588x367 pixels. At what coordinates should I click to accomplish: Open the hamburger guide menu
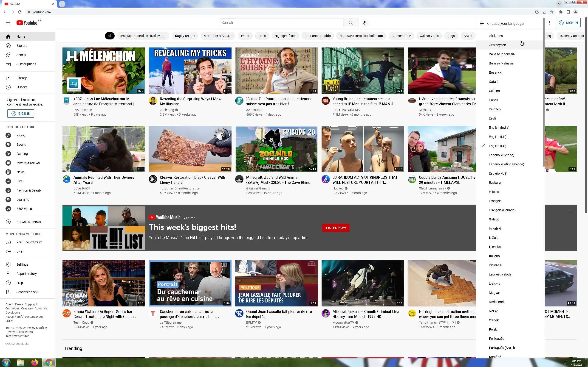(8, 22)
